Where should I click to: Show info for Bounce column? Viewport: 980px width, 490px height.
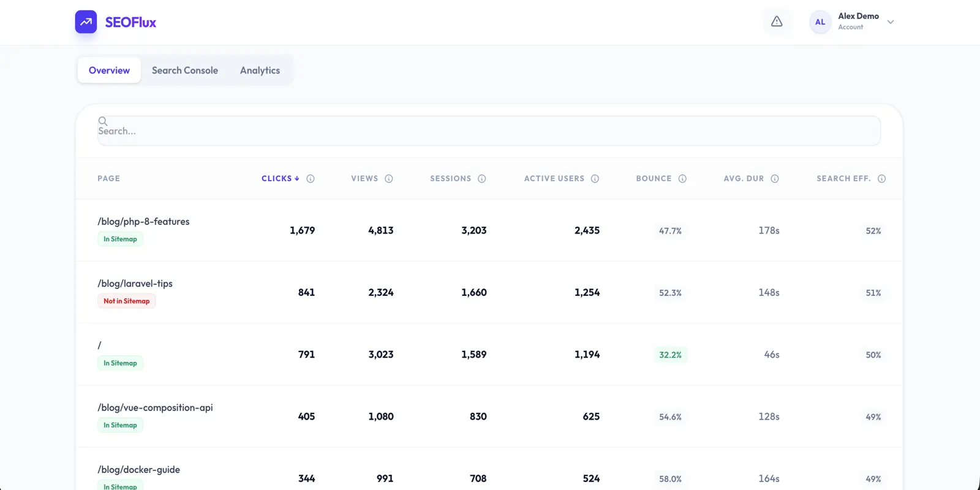point(682,179)
